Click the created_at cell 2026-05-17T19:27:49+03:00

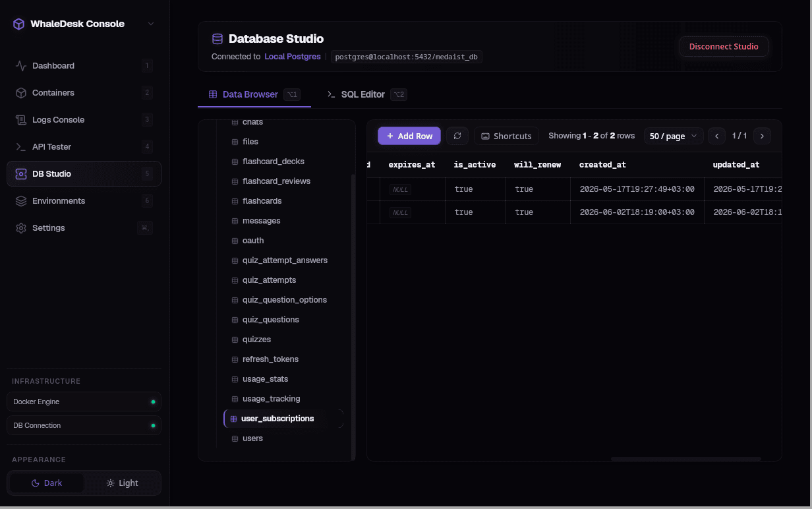[637, 189]
